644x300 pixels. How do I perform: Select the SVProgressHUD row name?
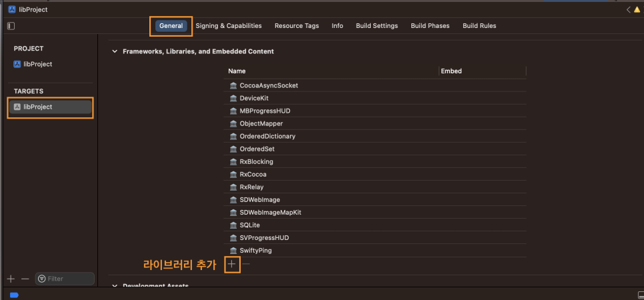click(265, 238)
